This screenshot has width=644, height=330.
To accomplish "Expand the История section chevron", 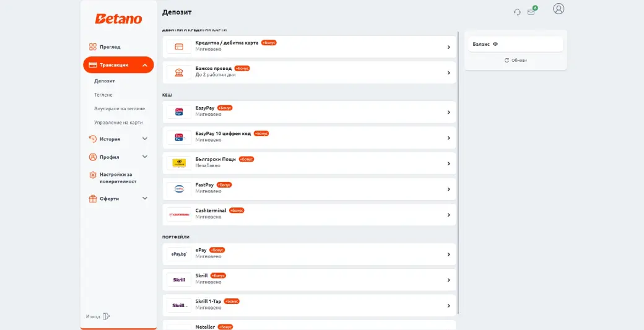I will pyautogui.click(x=144, y=139).
